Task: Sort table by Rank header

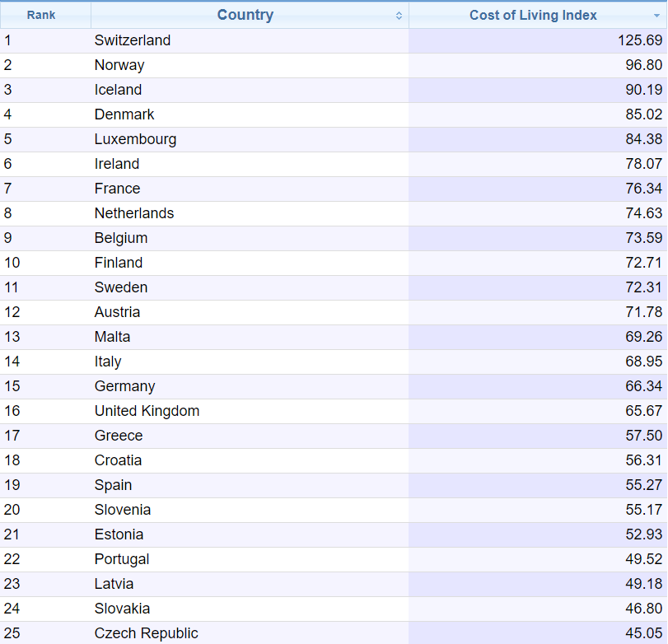Action: [x=41, y=15]
